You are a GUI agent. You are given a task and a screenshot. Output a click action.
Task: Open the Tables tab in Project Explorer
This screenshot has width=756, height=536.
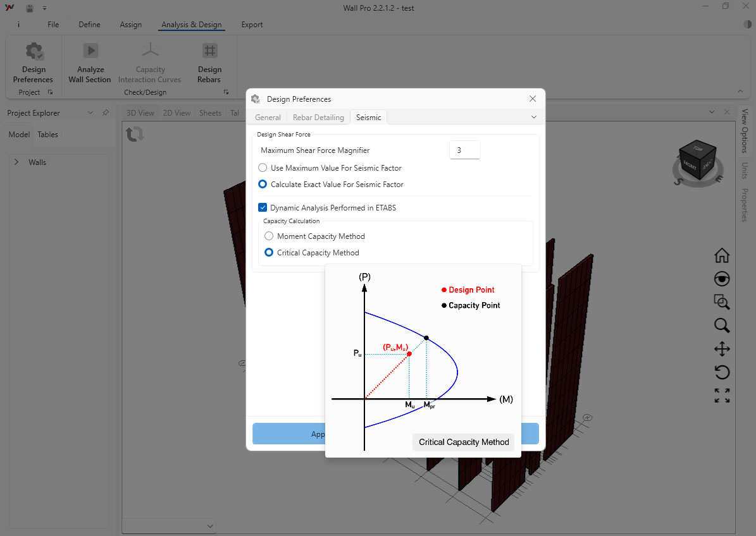47,135
